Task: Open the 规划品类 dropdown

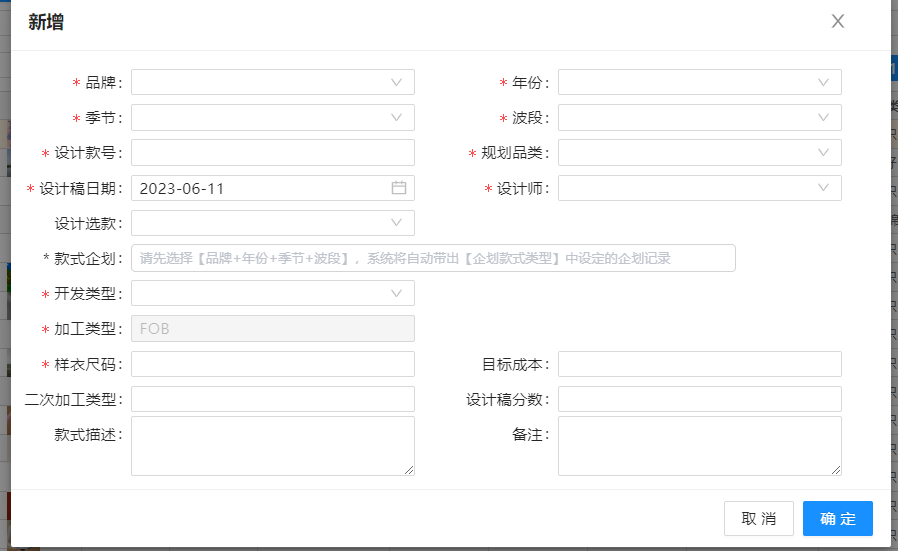Action: tap(699, 153)
